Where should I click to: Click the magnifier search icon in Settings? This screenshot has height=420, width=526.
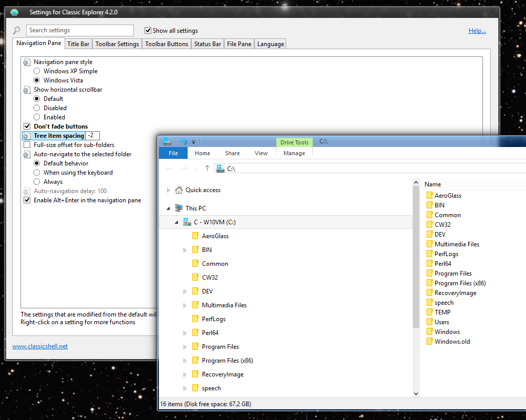click(16, 31)
